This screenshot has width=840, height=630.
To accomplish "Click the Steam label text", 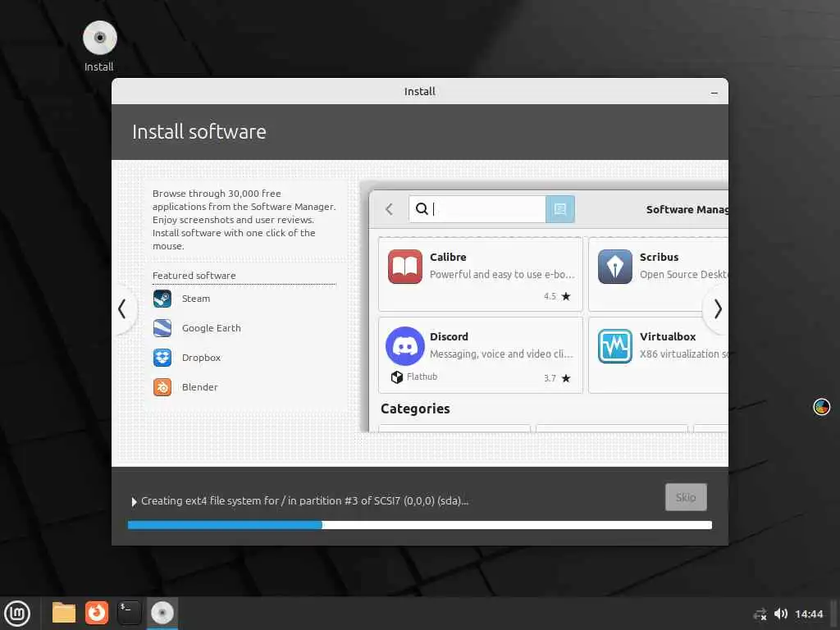I will pos(196,299).
